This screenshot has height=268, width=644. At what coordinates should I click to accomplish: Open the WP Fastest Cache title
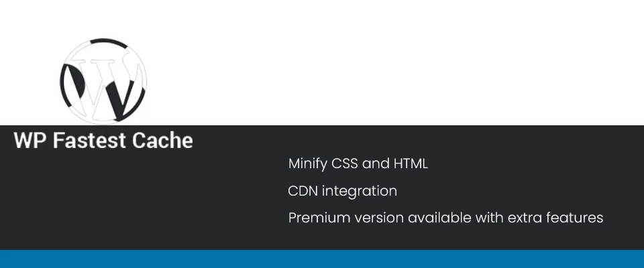click(x=103, y=141)
